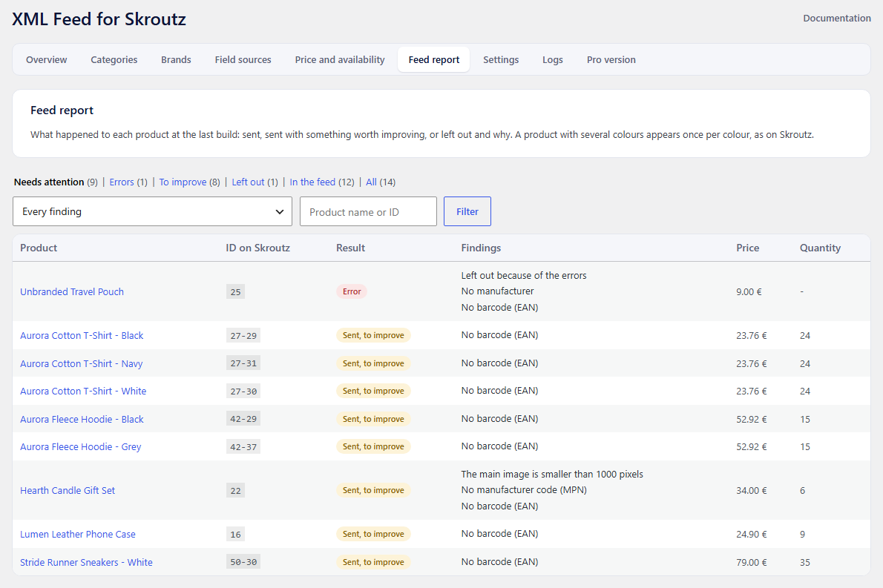Show the Needs attention filter view
This screenshot has height=588, width=883.
click(49, 182)
